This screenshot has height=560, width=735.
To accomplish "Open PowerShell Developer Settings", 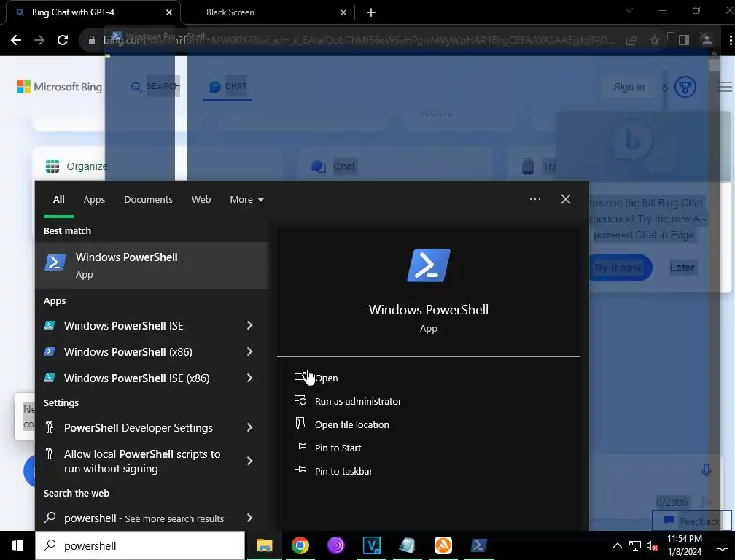I will click(139, 428).
